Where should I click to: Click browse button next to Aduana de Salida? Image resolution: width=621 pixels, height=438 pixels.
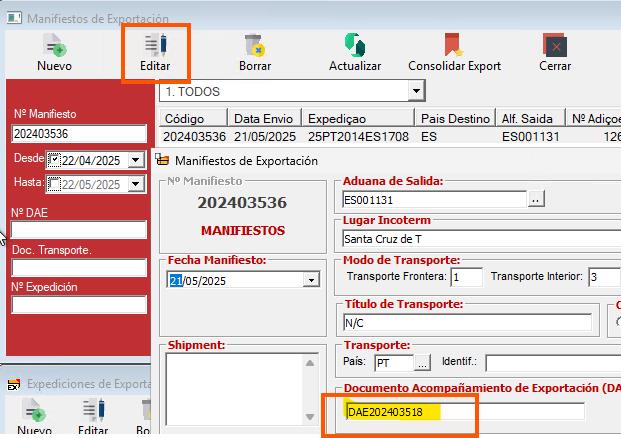[537, 200]
